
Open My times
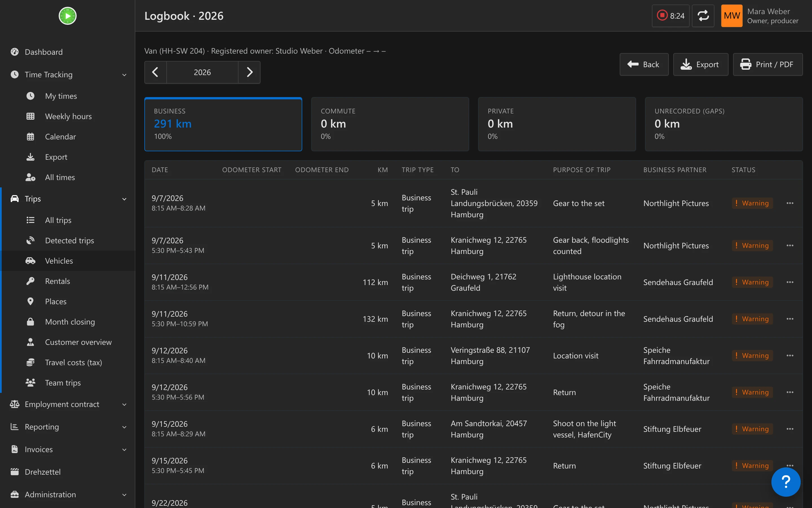coord(67,96)
